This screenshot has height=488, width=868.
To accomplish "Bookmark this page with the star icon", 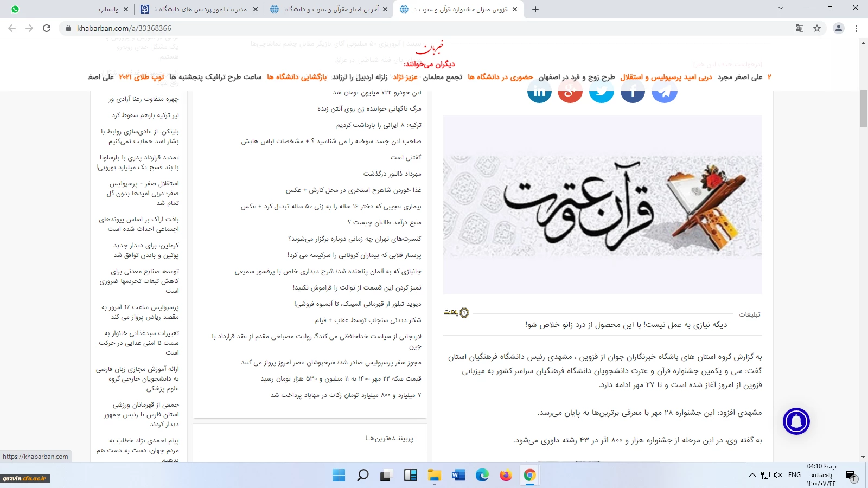I will 817,28.
